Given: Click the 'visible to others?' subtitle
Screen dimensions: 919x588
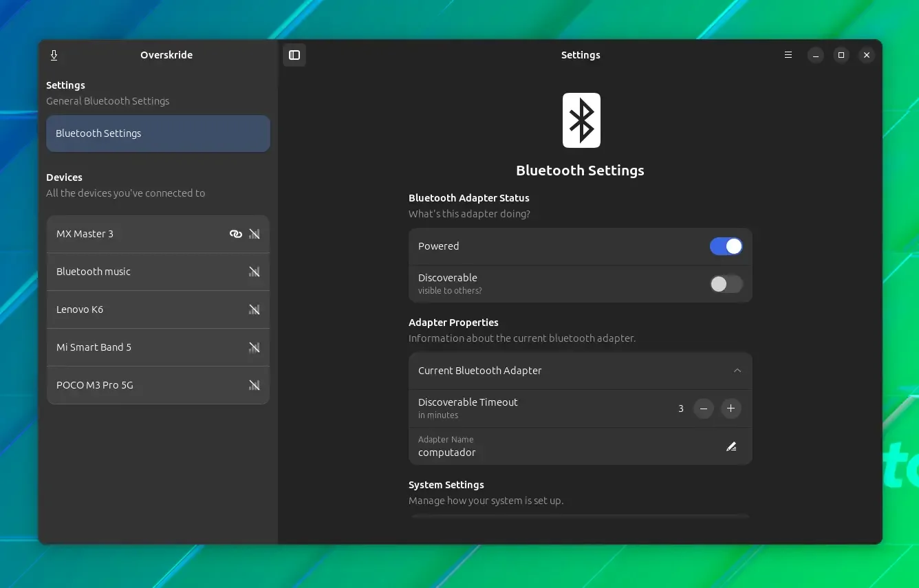Looking at the screenshot, I should [450, 291].
